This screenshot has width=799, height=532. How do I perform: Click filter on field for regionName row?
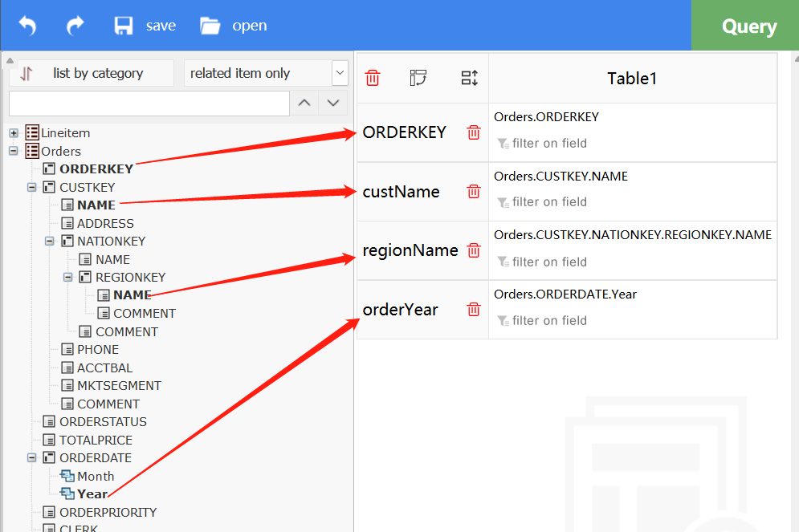[x=542, y=262]
